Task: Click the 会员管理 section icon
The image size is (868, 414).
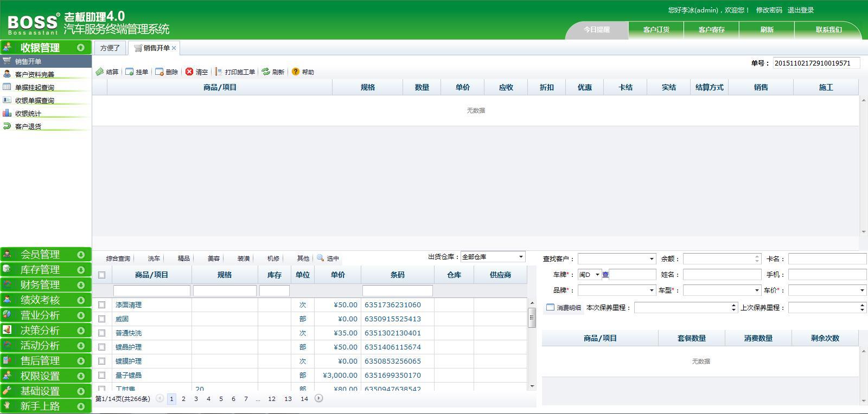Action: click(x=8, y=254)
